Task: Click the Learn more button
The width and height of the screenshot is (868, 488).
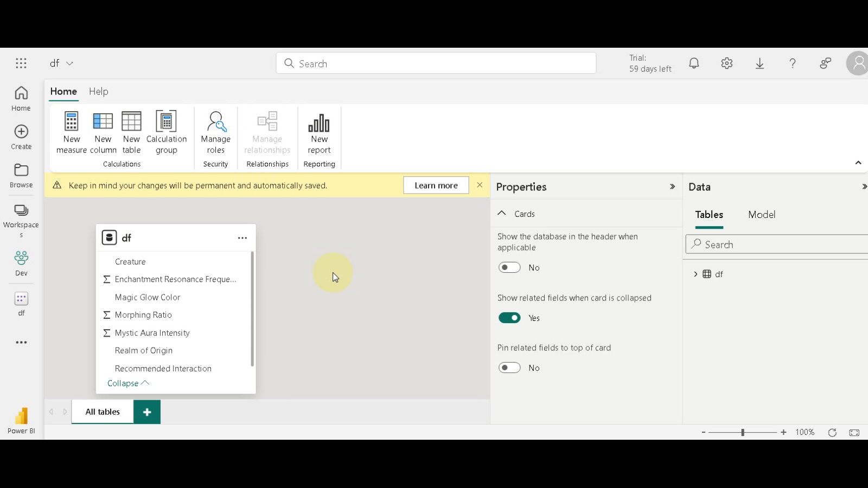Action: click(x=436, y=185)
